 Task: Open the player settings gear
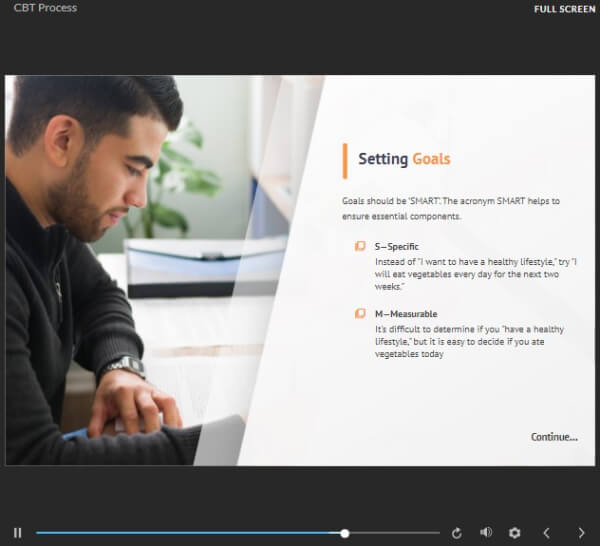tap(515, 533)
